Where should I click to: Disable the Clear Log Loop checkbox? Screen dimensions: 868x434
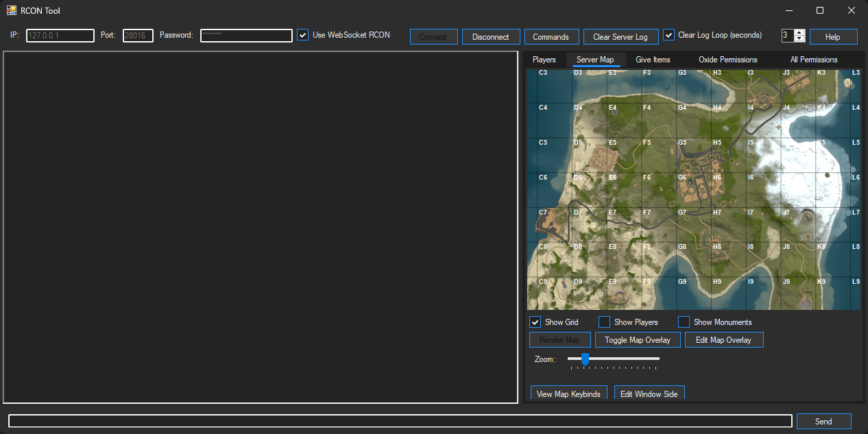point(669,35)
